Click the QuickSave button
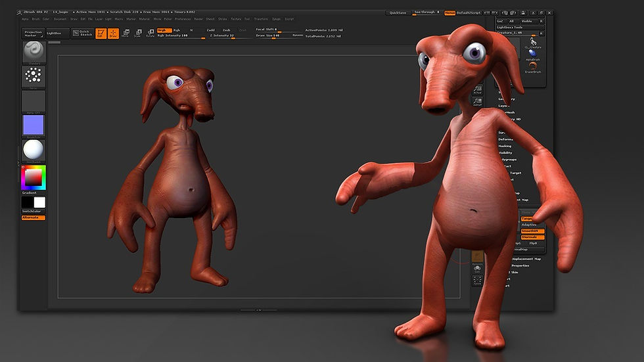The height and width of the screenshot is (362, 644). (398, 13)
